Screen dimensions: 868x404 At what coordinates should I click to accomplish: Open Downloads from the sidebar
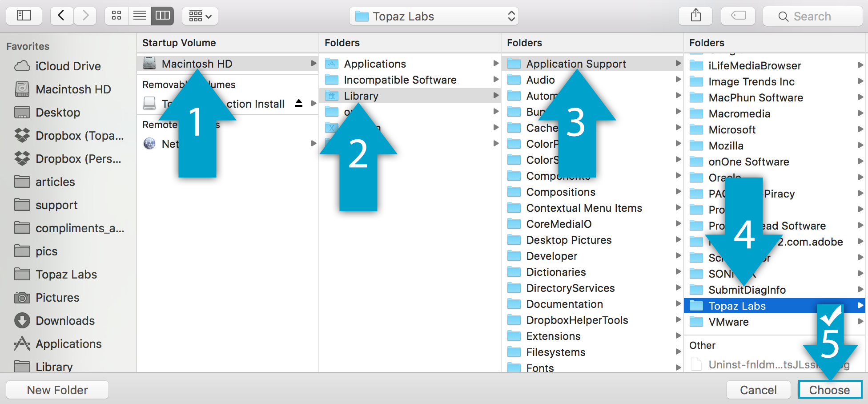(x=68, y=321)
